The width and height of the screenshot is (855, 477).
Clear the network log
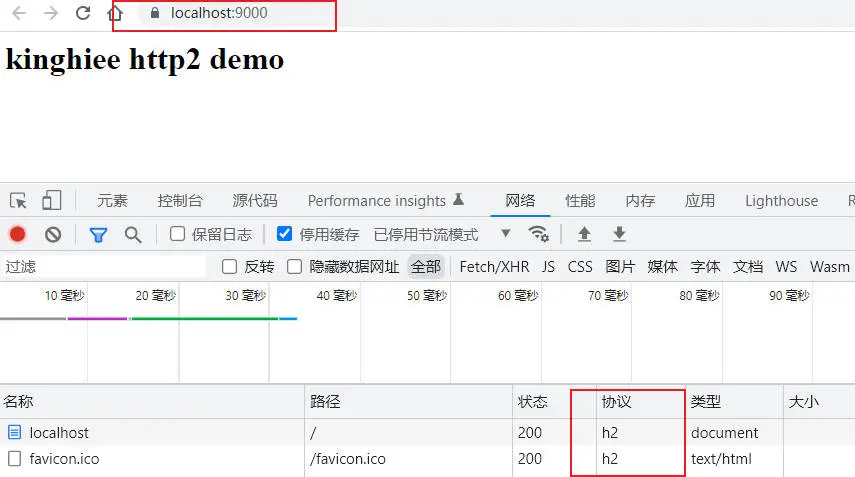(x=53, y=234)
